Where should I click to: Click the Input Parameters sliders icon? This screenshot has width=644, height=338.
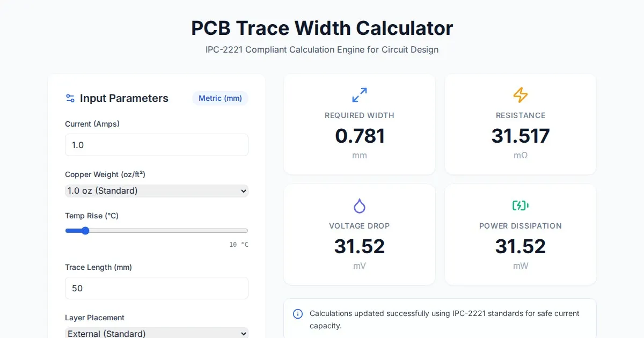[70, 98]
